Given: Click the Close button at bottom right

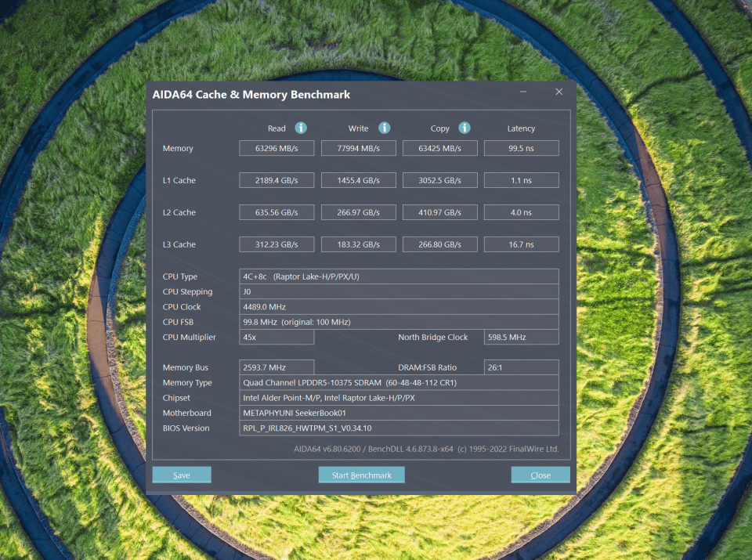Looking at the screenshot, I should click(540, 475).
